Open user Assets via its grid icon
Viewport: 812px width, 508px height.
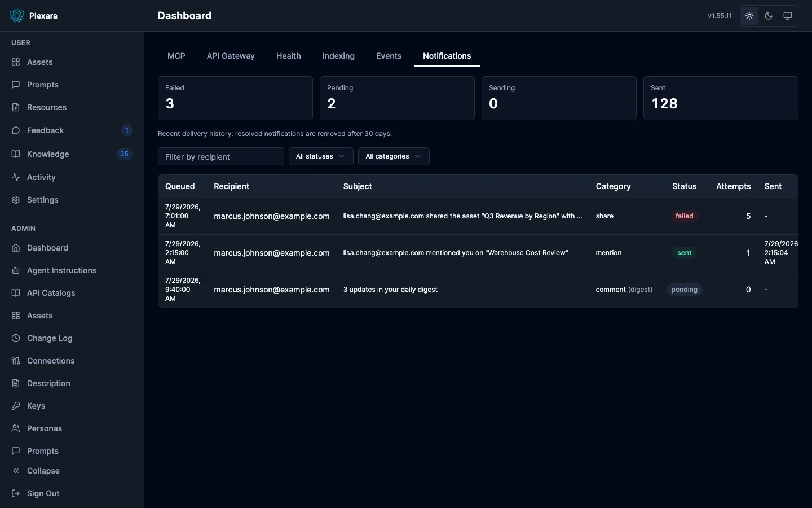point(16,62)
